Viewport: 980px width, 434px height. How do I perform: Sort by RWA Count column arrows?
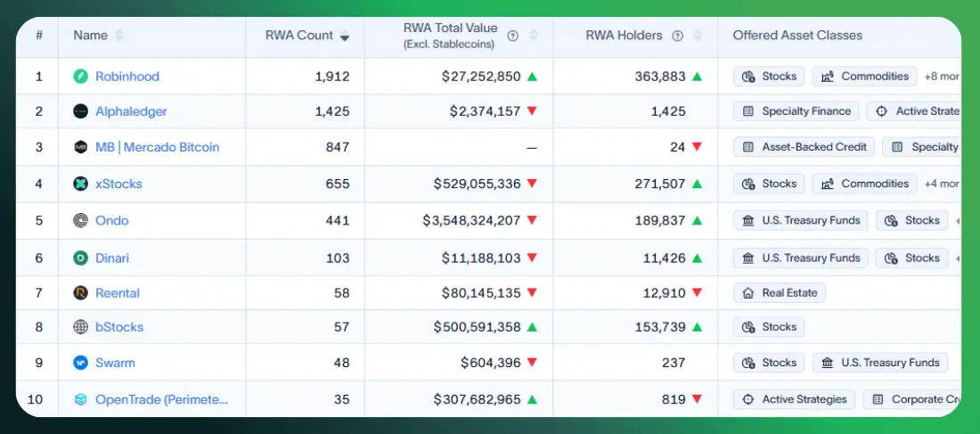[345, 36]
